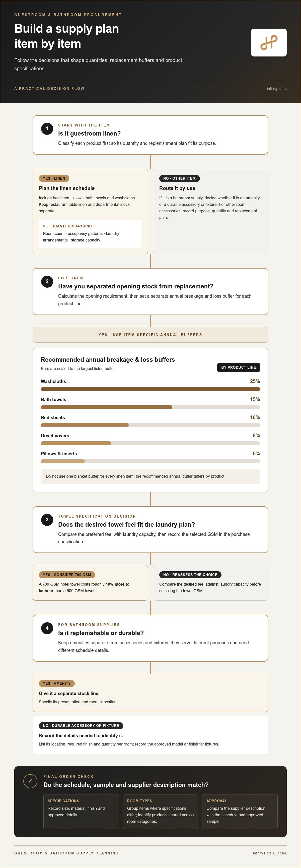Click the Infinity Hotel Supplies logo icon

269,42
